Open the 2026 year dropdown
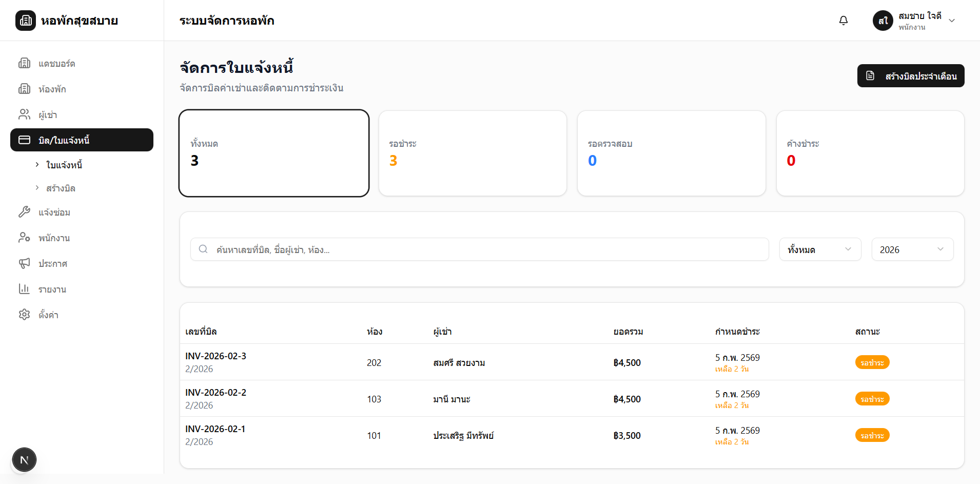Screen dimensions: 980x484 tap(912, 249)
